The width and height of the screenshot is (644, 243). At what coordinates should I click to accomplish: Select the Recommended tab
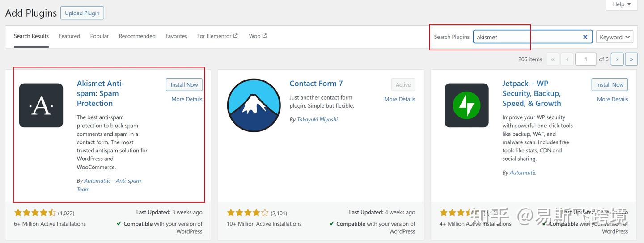coord(137,36)
